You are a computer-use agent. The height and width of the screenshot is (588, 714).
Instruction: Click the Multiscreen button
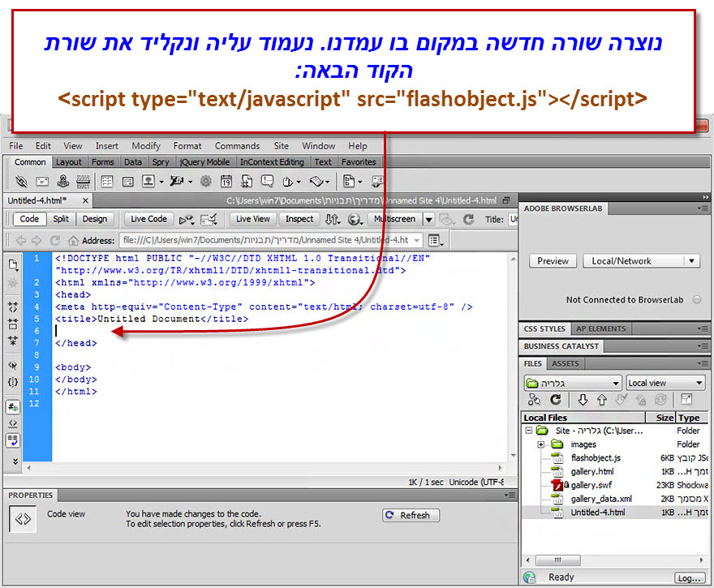pyautogui.click(x=394, y=219)
